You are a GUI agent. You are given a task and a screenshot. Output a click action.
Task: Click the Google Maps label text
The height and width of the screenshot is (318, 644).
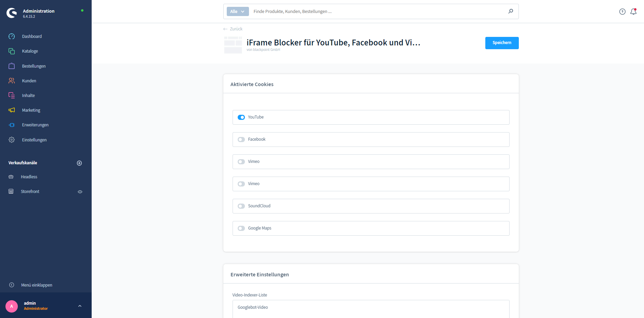(260, 228)
